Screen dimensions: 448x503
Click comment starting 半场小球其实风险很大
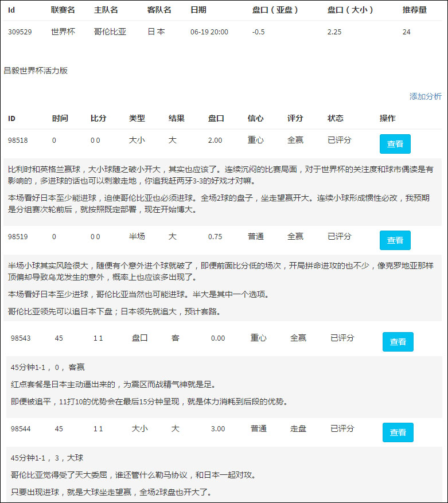pos(221,271)
